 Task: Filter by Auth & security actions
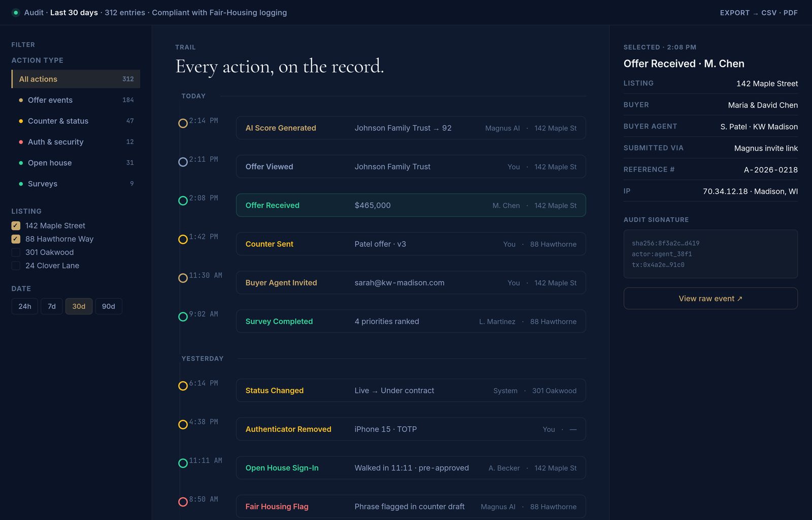coord(76,142)
